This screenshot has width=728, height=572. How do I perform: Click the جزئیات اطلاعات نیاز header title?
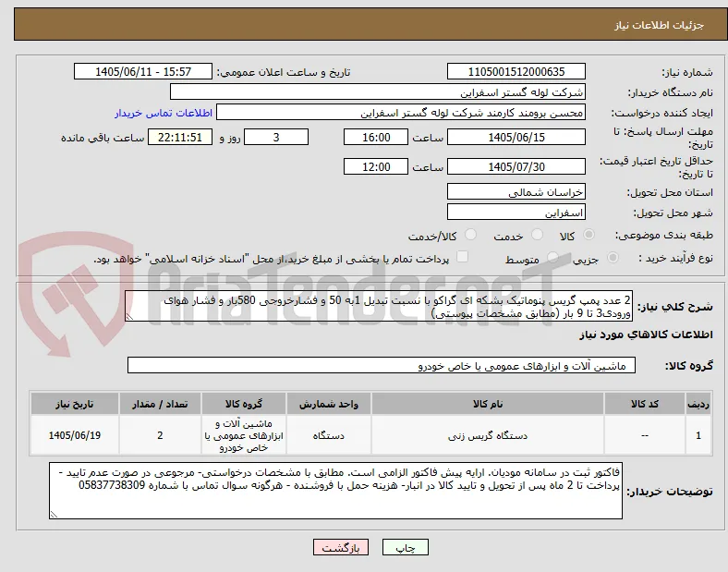click(659, 25)
